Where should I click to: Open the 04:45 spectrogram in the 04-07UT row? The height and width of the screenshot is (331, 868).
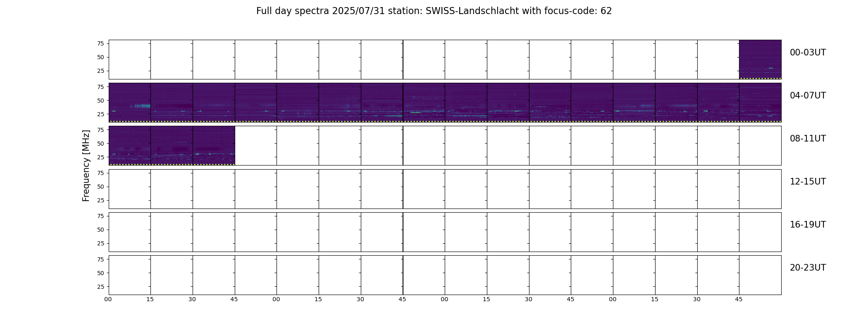256,103
